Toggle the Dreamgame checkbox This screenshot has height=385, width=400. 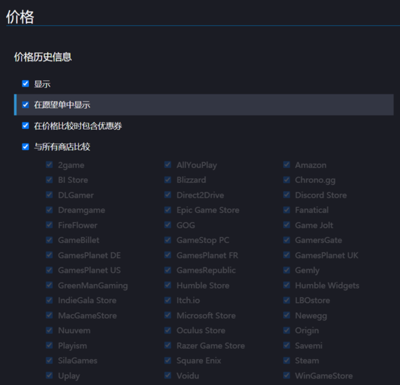[49, 210]
